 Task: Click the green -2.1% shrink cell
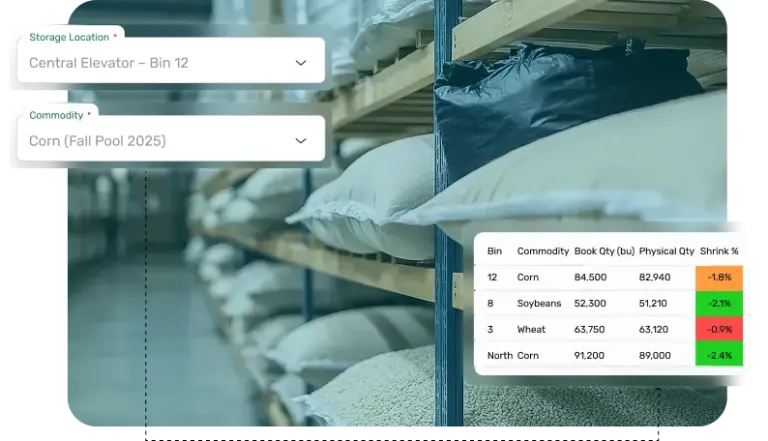[x=719, y=303]
